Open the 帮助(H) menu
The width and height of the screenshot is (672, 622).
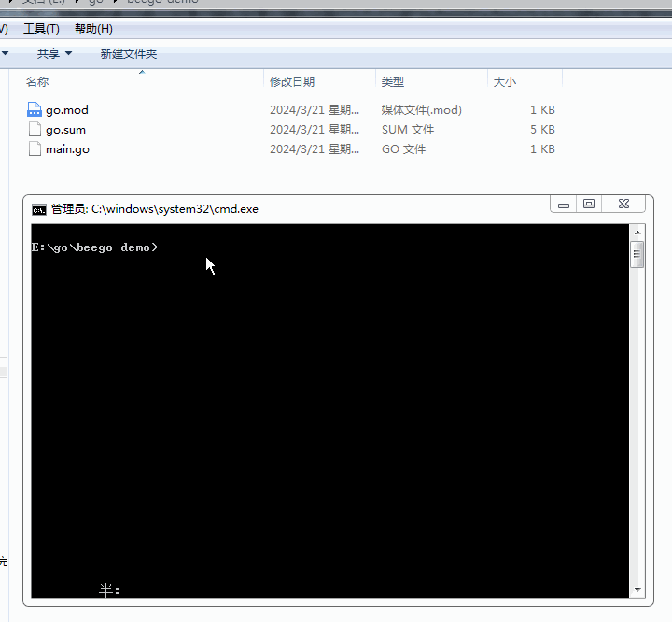(x=93, y=29)
